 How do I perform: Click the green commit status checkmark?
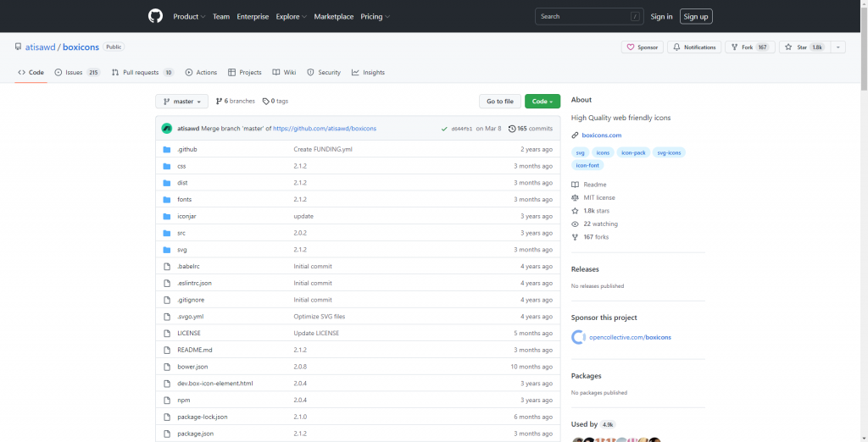(x=444, y=129)
